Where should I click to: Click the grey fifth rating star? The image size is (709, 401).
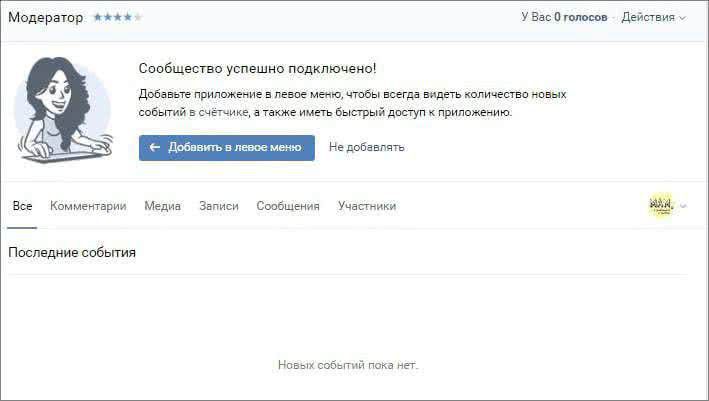(138, 17)
